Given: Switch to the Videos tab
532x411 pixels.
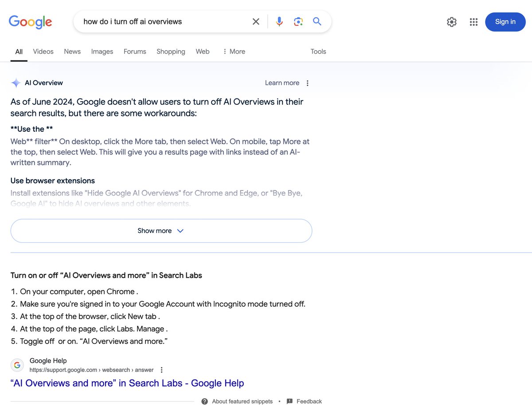Looking at the screenshot, I should [x=43, y=51].
